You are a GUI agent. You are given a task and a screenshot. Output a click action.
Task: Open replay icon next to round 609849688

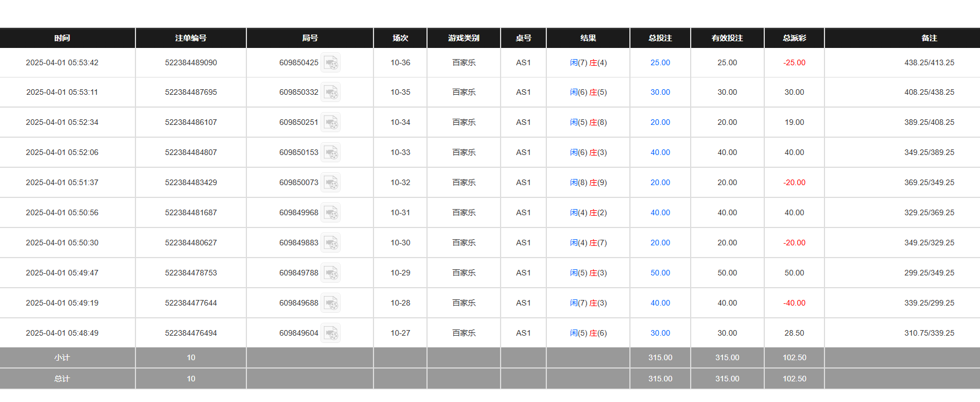click(x=331, y=303)
